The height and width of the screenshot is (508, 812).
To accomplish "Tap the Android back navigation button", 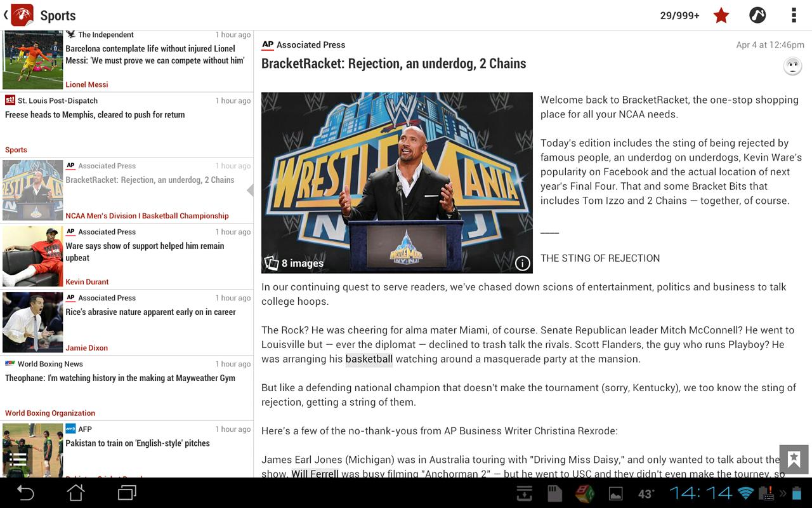I will coord(25,493).
